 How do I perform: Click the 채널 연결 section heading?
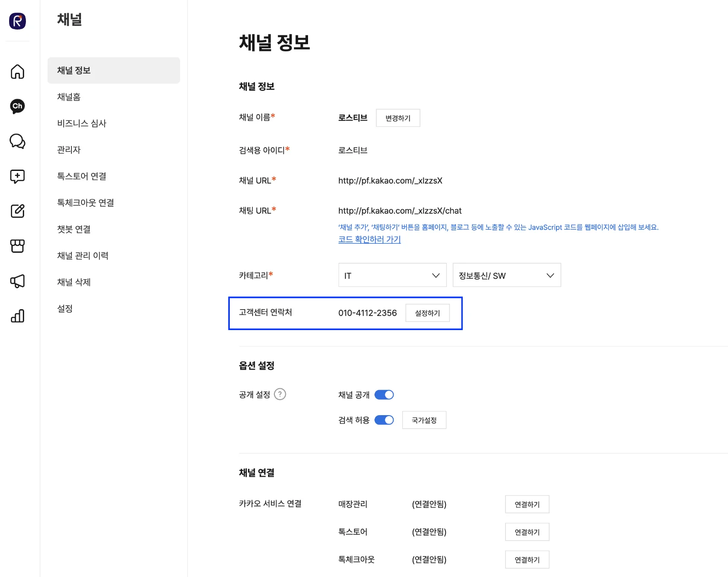257,472
